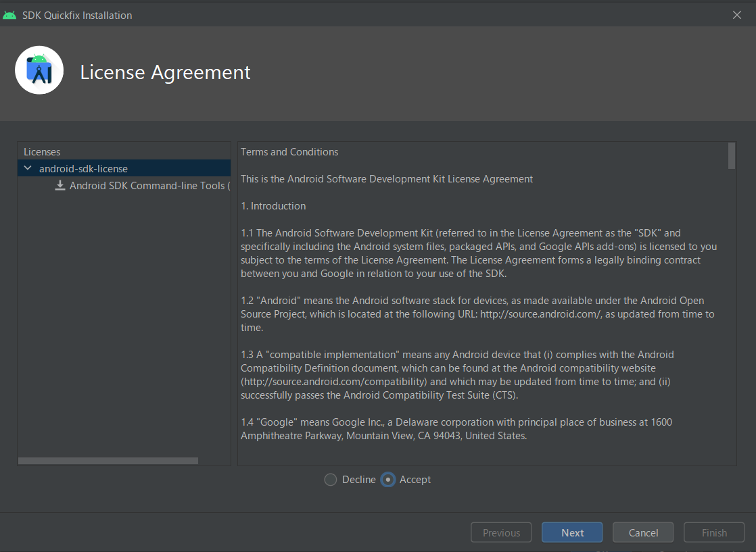Image resolution: width=756 pixels, height=552 pixels.
Task: Click the disabled Previous button
Action: 501,532
